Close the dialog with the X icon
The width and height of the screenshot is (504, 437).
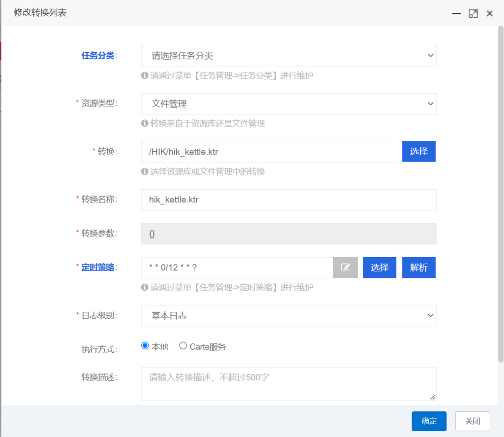490,14
